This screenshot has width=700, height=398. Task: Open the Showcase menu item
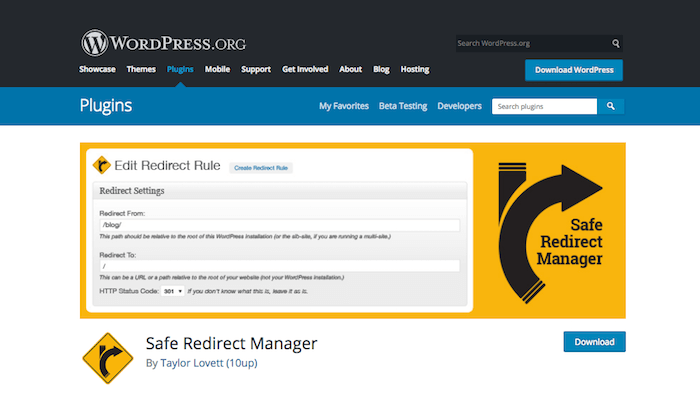pyautogui.click(x=97, y=69)
